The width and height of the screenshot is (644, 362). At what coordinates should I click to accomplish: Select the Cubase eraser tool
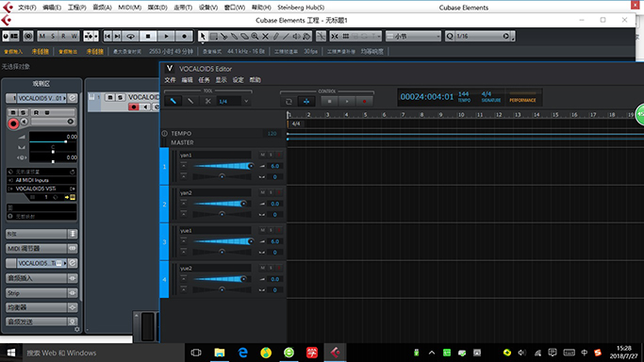(244, 37)
